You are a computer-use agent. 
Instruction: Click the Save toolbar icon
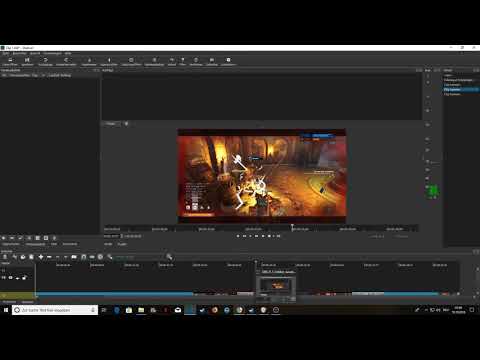[27, 61]
